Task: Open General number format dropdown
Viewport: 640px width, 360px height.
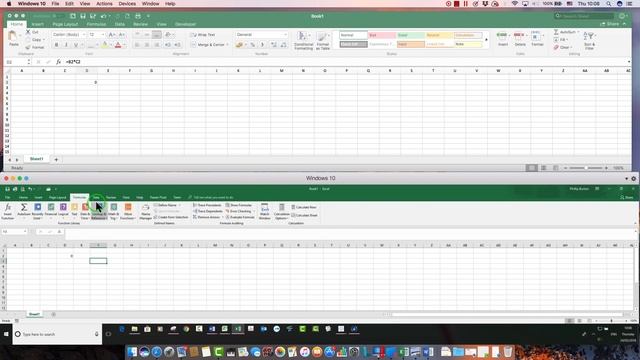Action: pos(261,35)
